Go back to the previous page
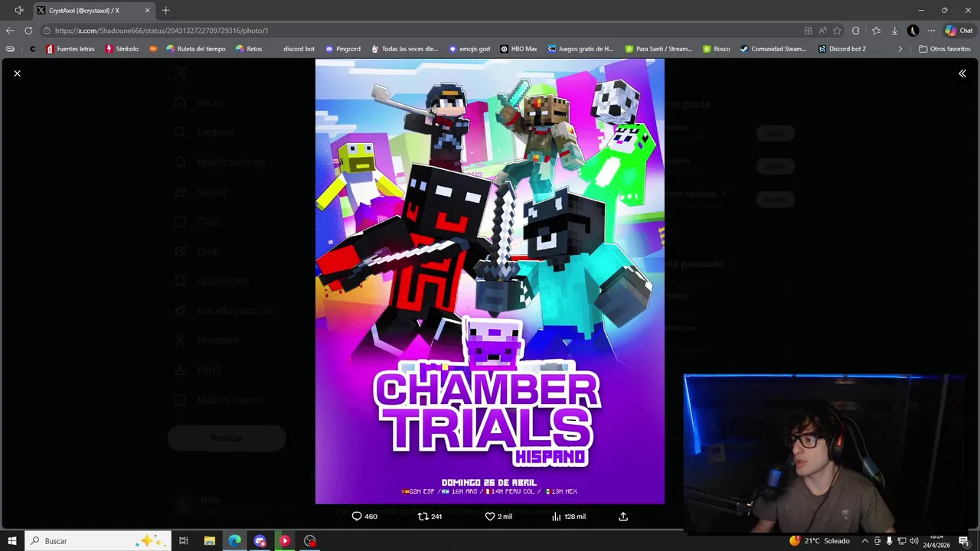The height and width of the screenshot is (551, 980). [10, 31]
